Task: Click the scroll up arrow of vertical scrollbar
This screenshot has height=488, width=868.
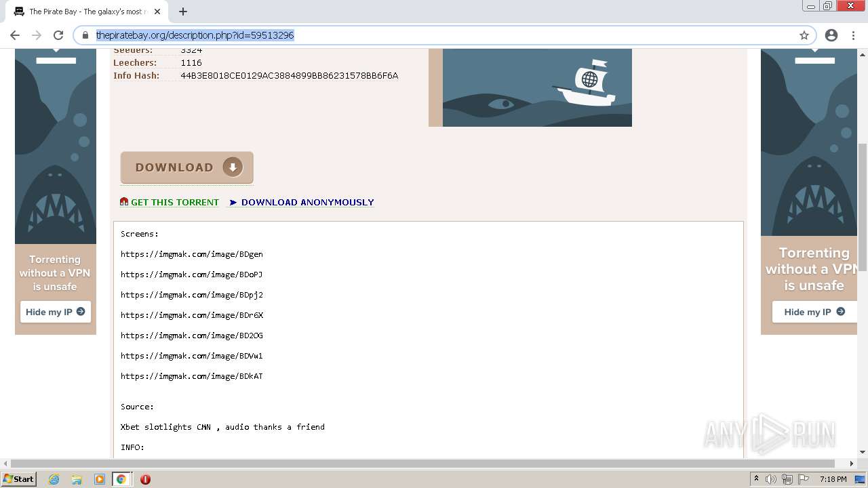Action: [863, 54]
